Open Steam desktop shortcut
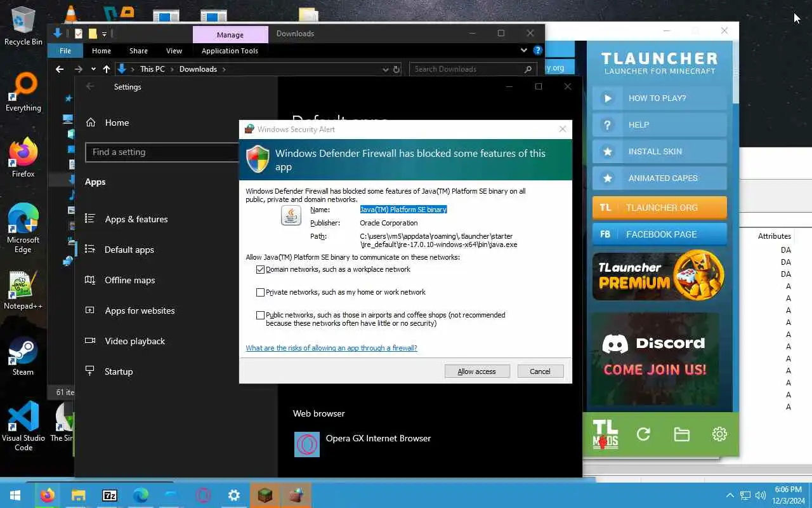This screenshot has width=812, height=508. [x=23, y=357]
